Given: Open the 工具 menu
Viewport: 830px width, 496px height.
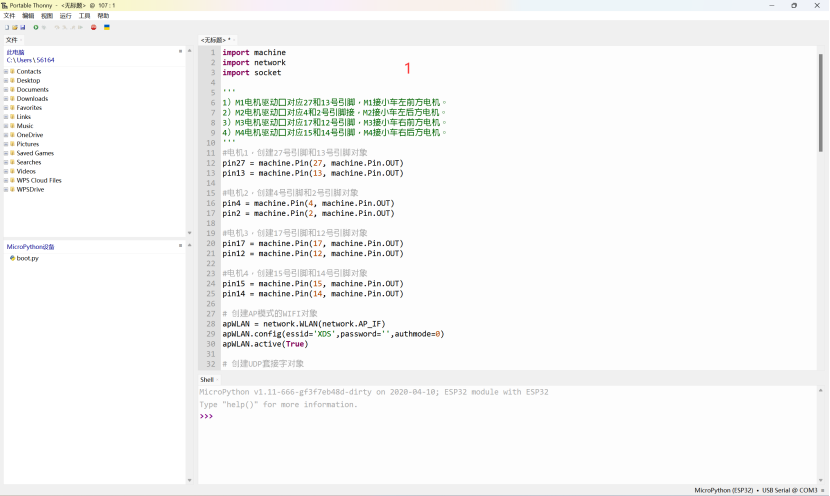Looking at the screenshot, I should [x=85, y=16].
